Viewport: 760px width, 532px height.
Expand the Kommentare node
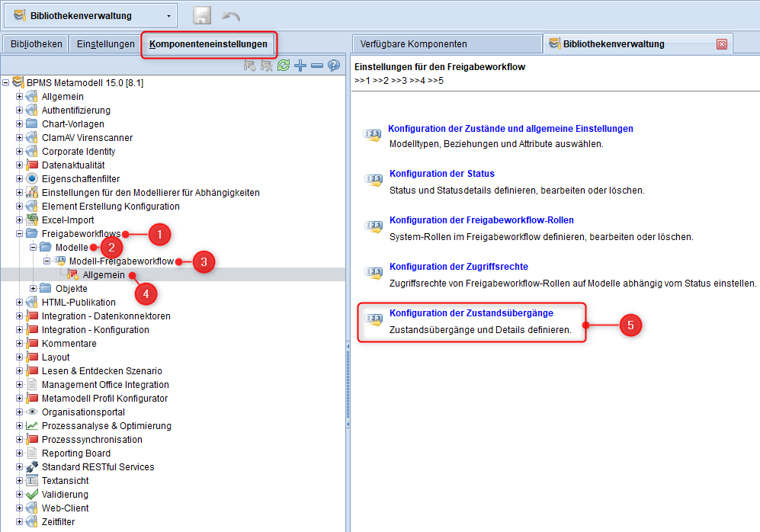pos(19,344)
